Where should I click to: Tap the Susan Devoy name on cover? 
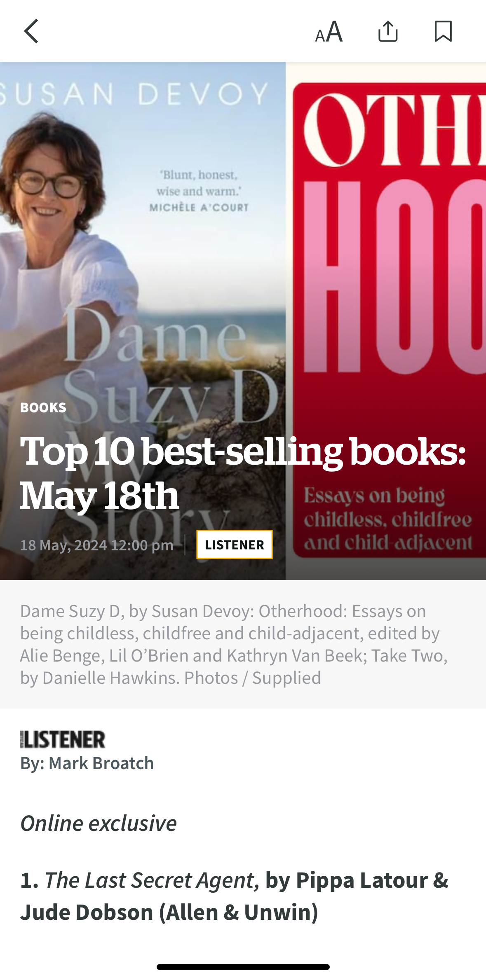[x=134, y=94]
